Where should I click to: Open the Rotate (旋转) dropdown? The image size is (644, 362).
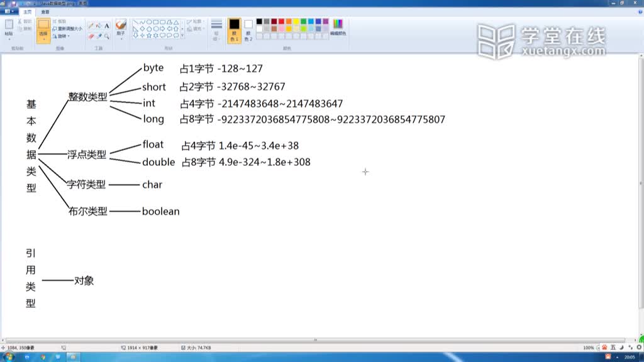(x=62, y=36)
